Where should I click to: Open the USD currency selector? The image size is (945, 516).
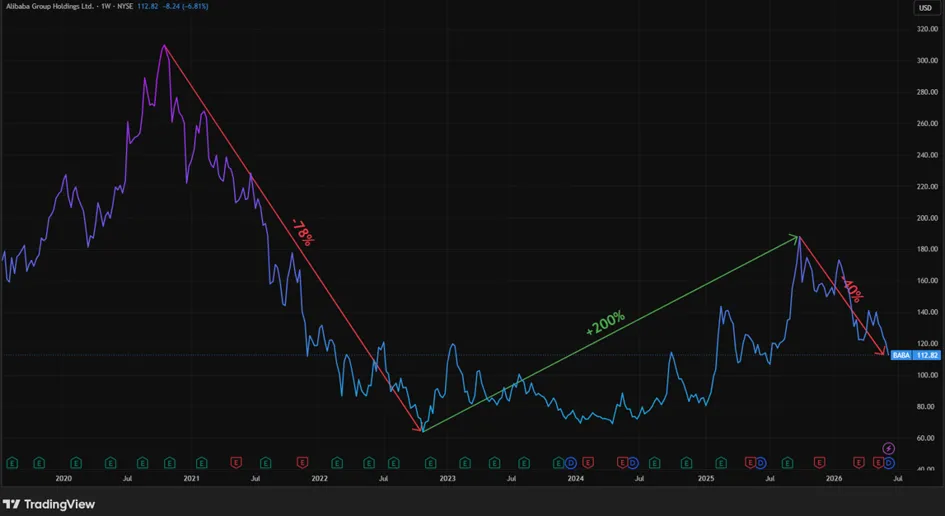[x=925, y=8]
